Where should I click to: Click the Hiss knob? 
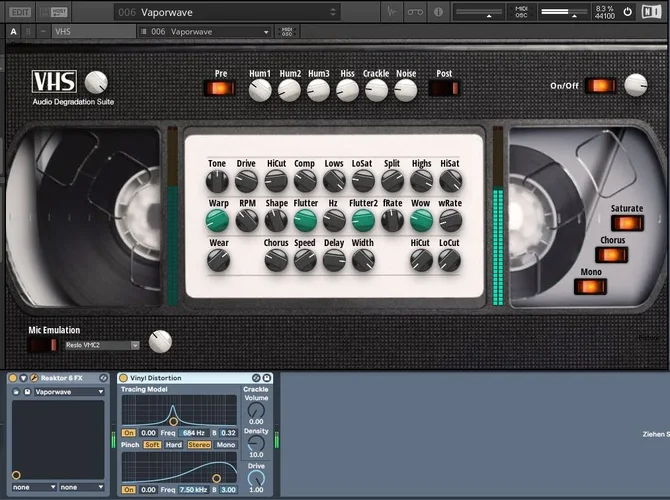[x=347, y=90]
